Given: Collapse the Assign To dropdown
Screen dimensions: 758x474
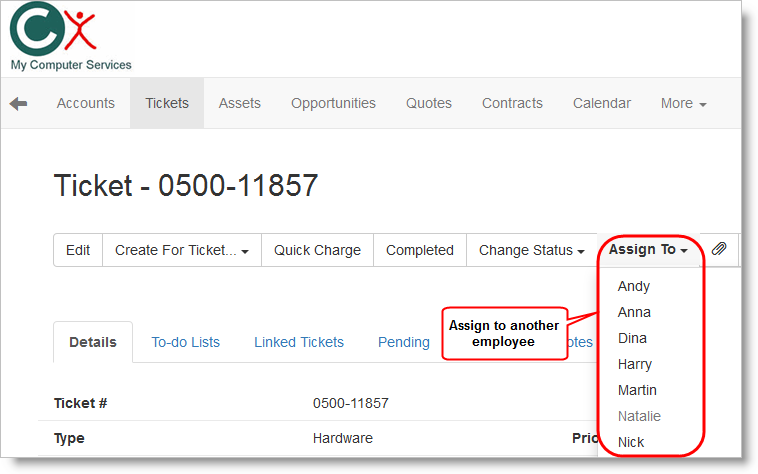Looking at the screenshot, I should tap(648, 250).
